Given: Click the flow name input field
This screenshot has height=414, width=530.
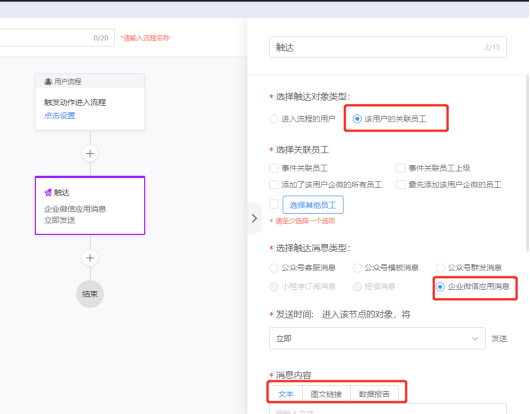Looking at the screenshot, I should point(57,38).
